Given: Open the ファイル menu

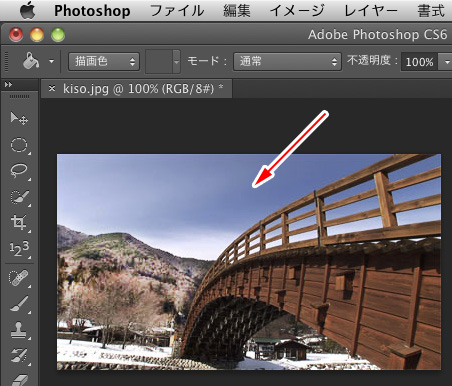Looking at the screenshot, I should coord(177,11).
